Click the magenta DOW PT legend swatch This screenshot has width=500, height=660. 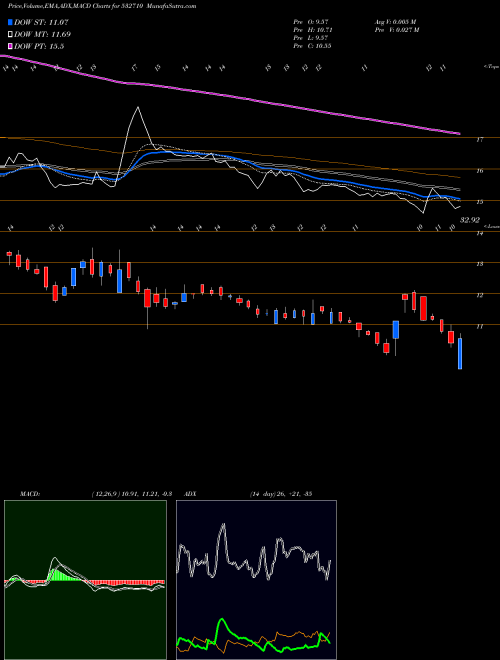[11, 46]
